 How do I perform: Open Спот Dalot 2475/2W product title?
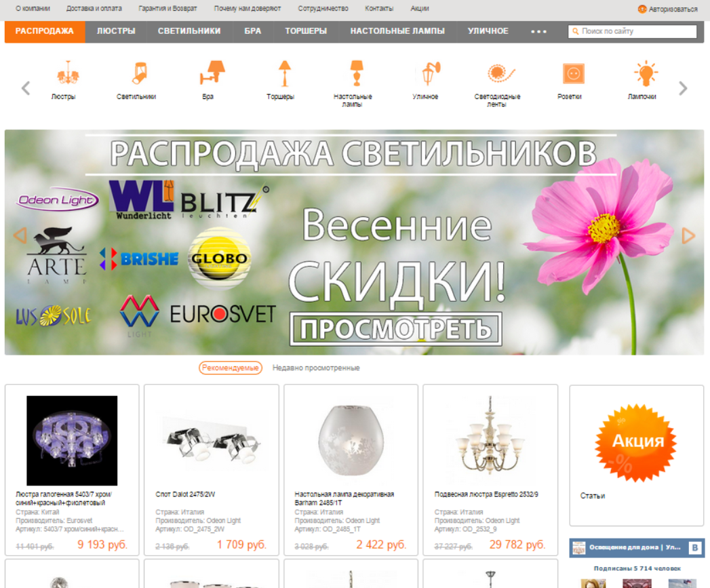tap(185, 494)
